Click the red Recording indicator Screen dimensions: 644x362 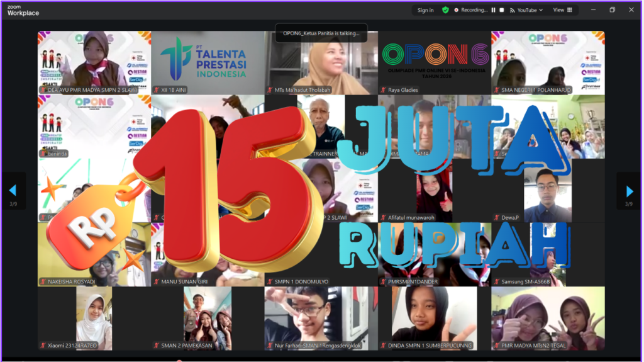click(x=470, y=10)
